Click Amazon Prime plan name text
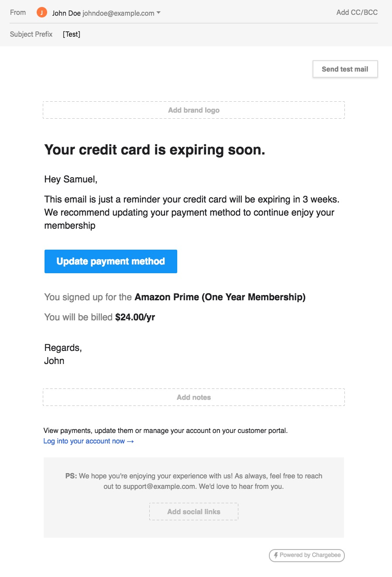Screen dimensions: 392x577 [x=220, y=297]
